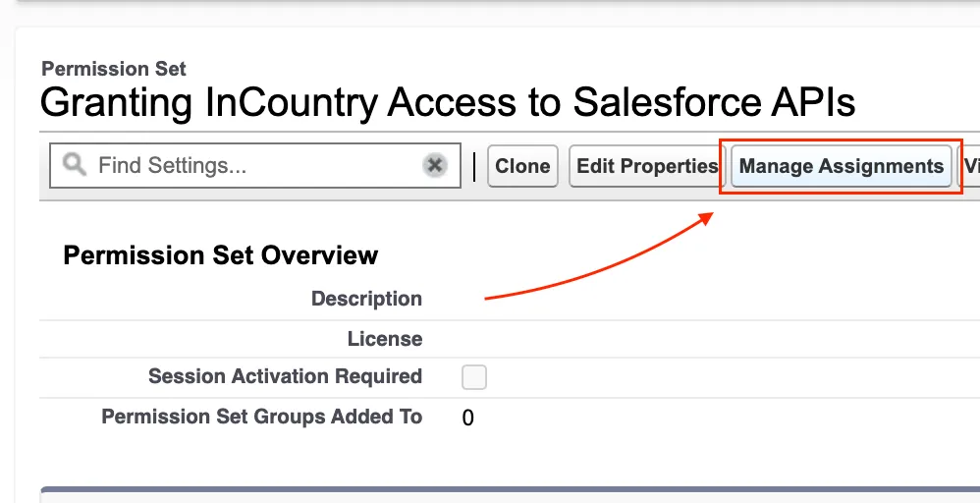Focus the Find Settings search field
The width and height of the screenshot is (980, 503).
click(255, 165)
